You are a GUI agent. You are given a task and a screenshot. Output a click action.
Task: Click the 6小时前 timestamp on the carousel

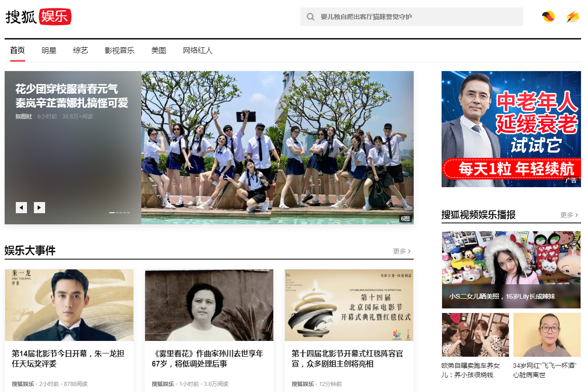pos(47,117)
